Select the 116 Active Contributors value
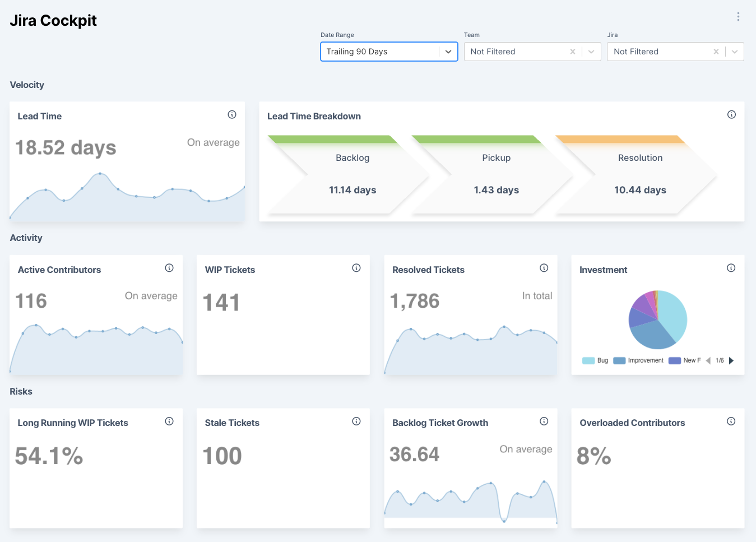Viewport: 756px width, 542px height. (x=31, y=301)
